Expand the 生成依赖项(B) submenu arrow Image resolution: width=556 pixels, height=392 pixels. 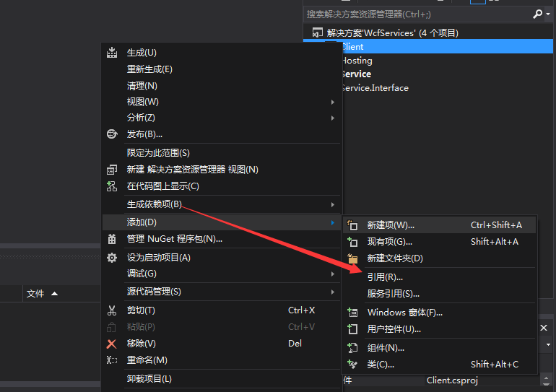point(333,204)
